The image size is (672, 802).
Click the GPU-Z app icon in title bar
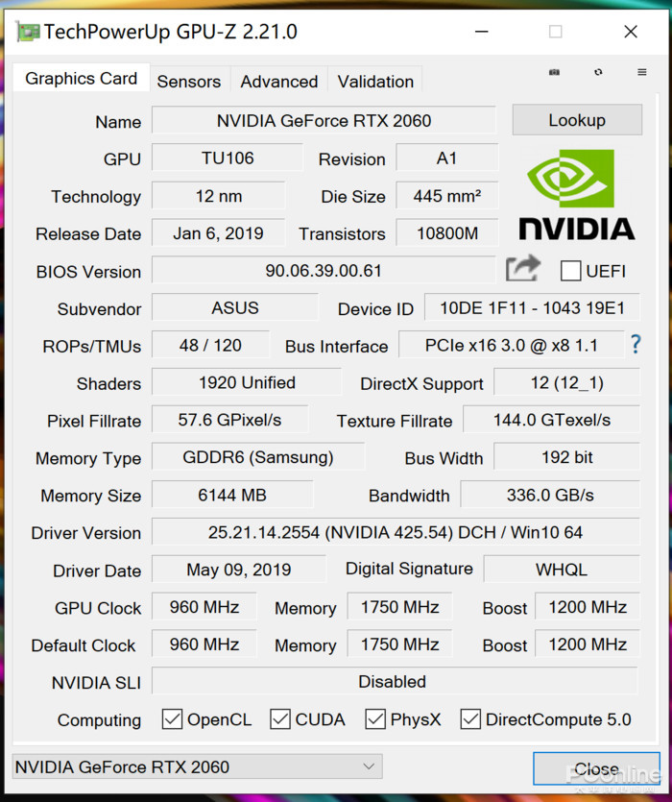coord(28,32)
